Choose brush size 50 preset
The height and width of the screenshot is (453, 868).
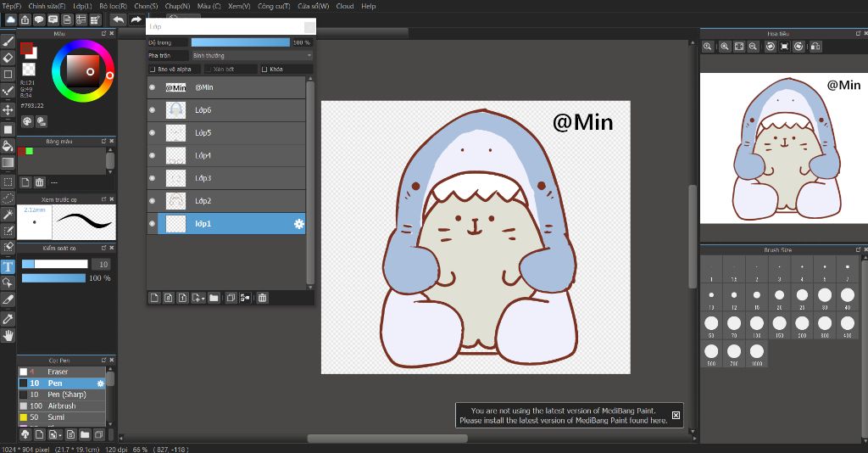tap(711, 327)
